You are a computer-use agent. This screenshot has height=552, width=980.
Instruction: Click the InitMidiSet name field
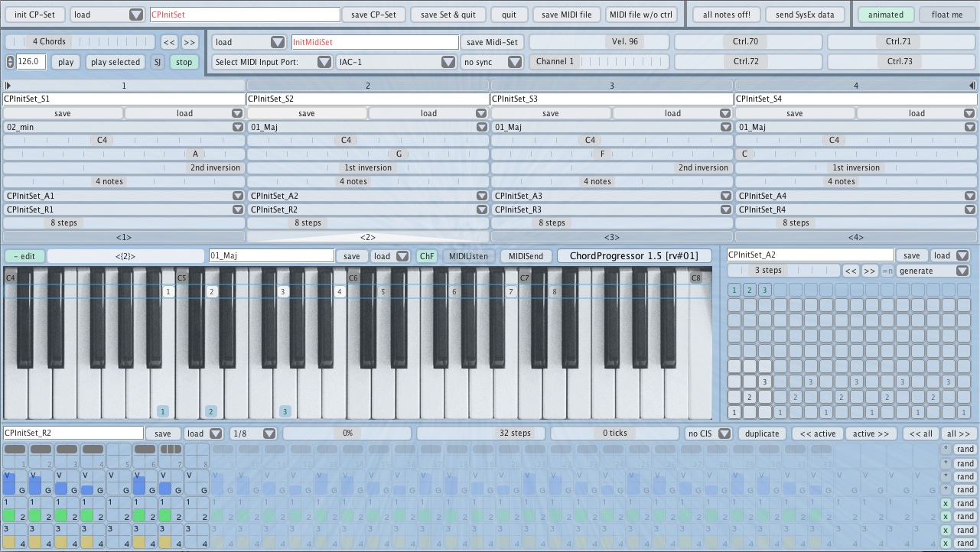click(375, 42)
